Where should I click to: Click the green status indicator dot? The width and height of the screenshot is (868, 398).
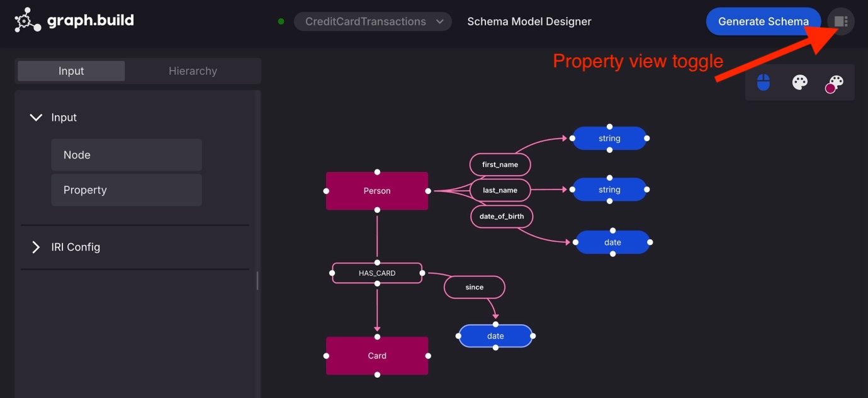click(x=281, y=21)
